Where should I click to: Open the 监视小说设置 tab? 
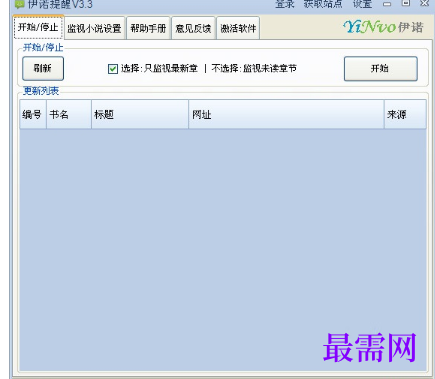tap(94, 28)
